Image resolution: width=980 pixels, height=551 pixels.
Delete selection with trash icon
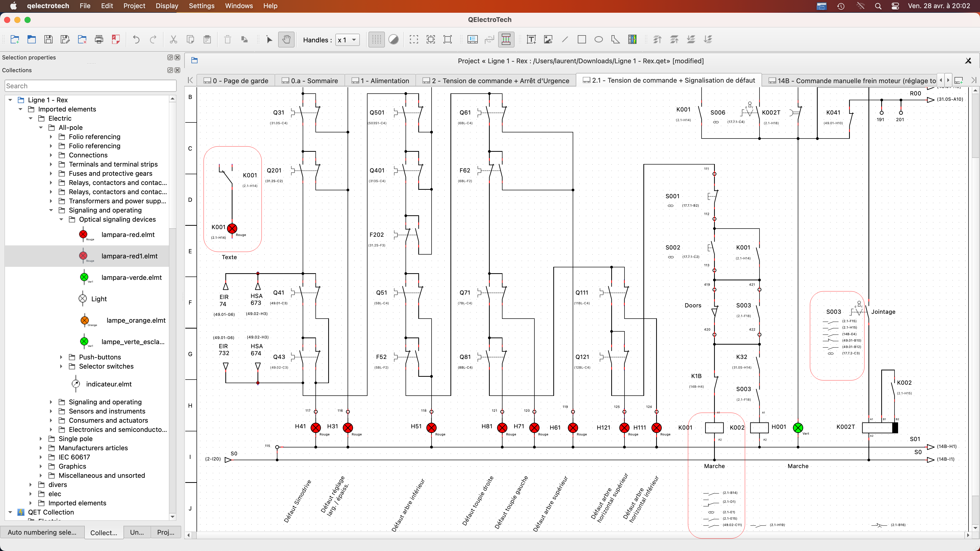coord(227,40)
